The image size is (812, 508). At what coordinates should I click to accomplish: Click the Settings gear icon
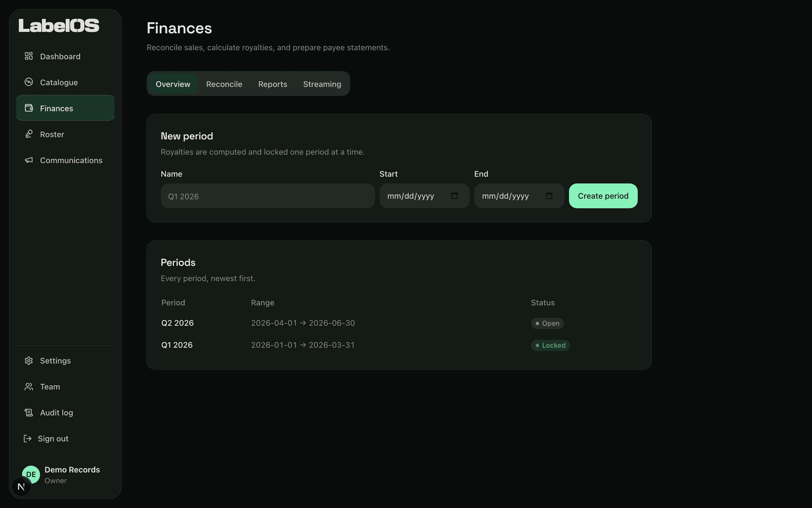[28, 360]
